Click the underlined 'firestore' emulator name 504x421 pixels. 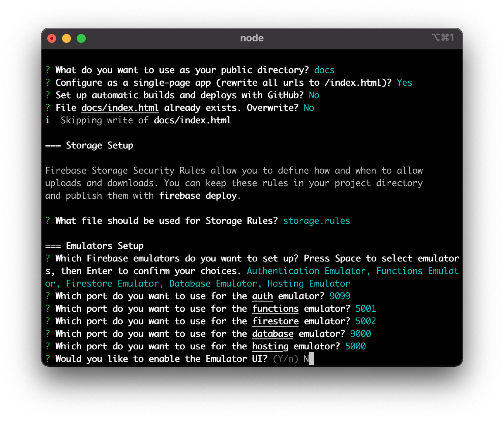[275, 321]
